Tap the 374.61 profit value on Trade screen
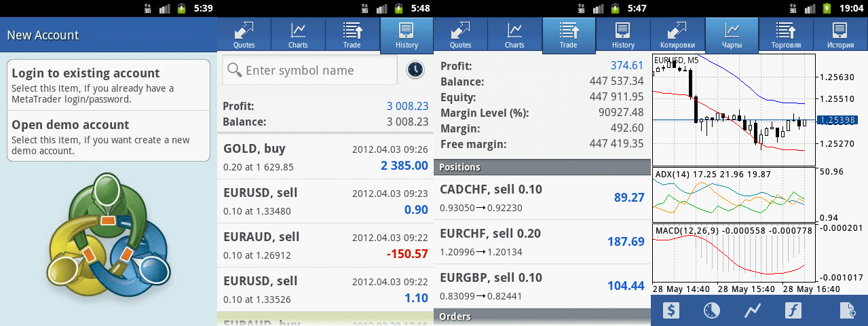 [626, 66]
